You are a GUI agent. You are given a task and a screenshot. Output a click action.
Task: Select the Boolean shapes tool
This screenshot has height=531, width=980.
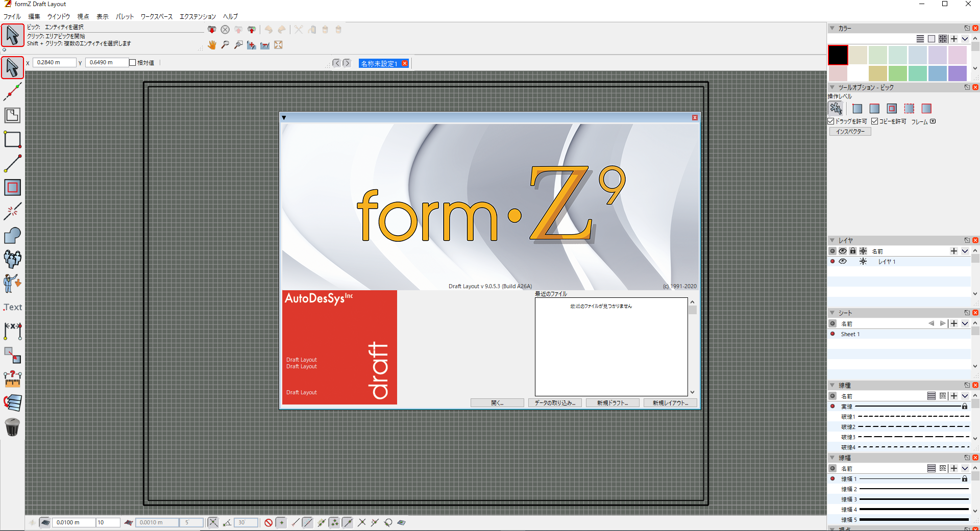pyautogui.click(x=12, y=235)
